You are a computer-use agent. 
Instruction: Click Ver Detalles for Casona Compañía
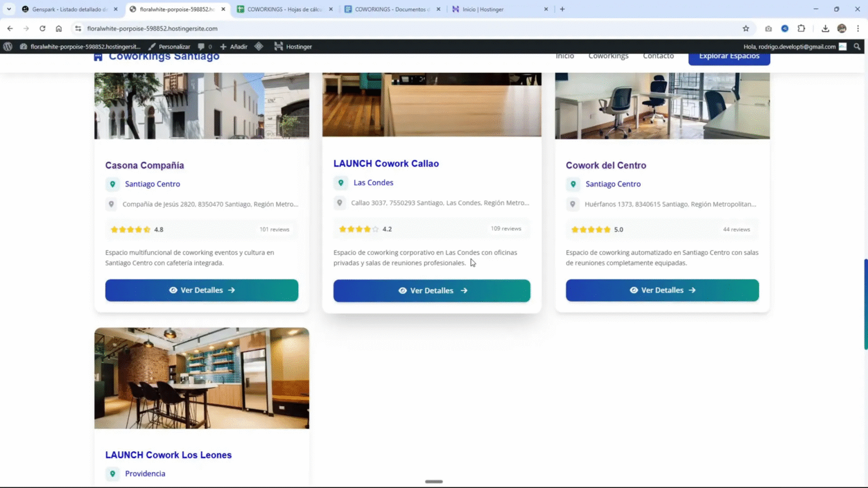click(x=202, y=290)
